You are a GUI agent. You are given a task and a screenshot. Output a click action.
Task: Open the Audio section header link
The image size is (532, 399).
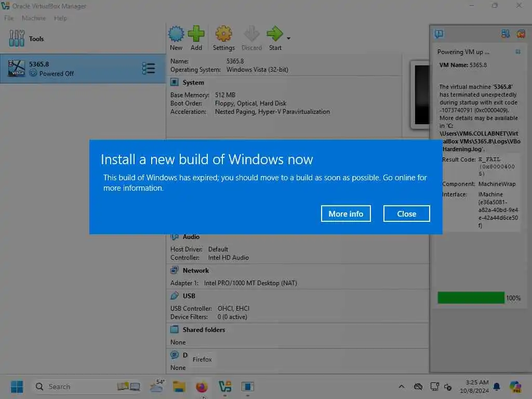pos(191,237)
